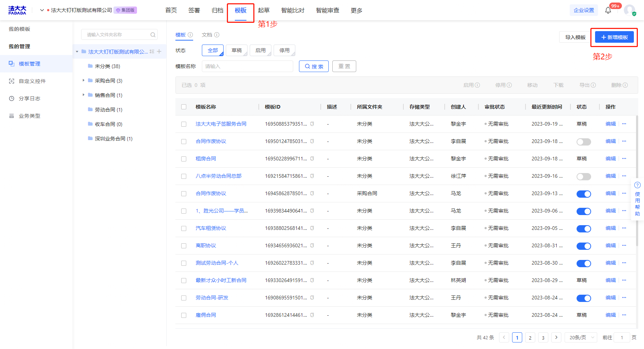Image resolution: width=644 pixels, height=349 pixels.
Task: Open the 未分类 (38) folder
Action: tap(107, 66)
